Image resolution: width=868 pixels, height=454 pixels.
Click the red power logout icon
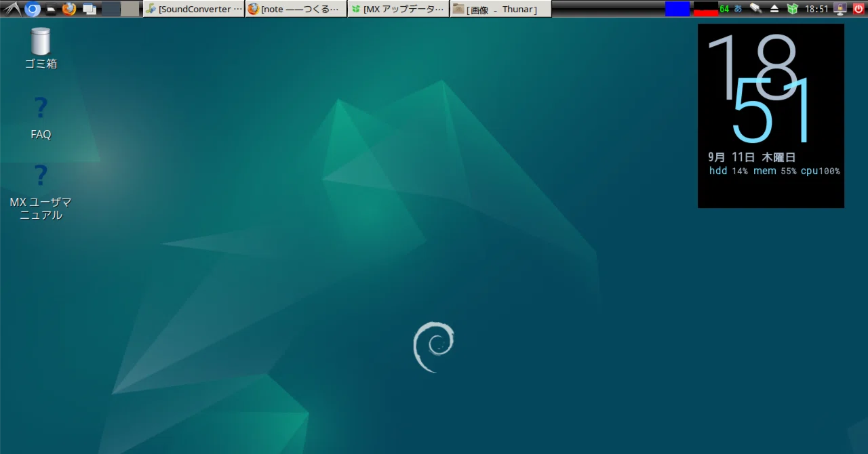point(859,9)
